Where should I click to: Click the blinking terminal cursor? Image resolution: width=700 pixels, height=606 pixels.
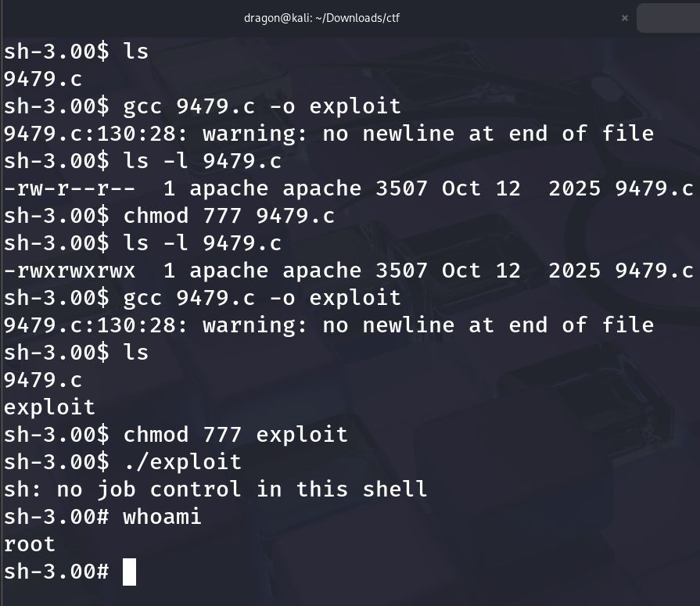pos(127,572)
